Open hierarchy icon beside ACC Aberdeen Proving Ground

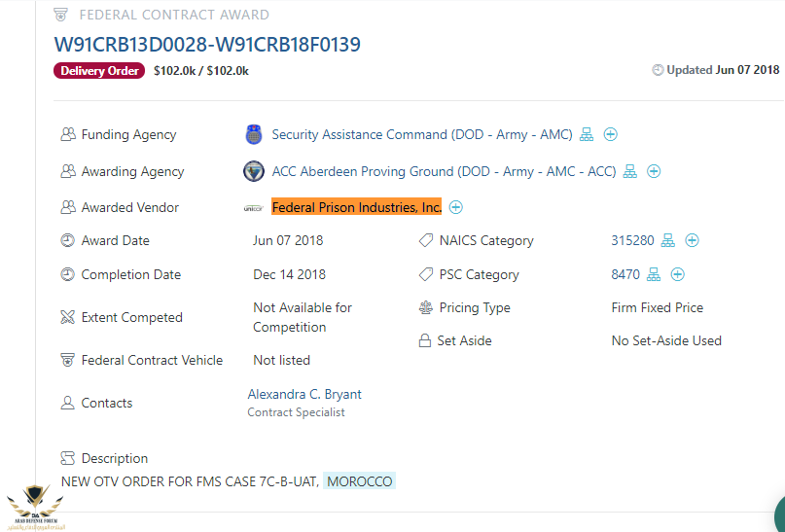(x=629, y=171)
